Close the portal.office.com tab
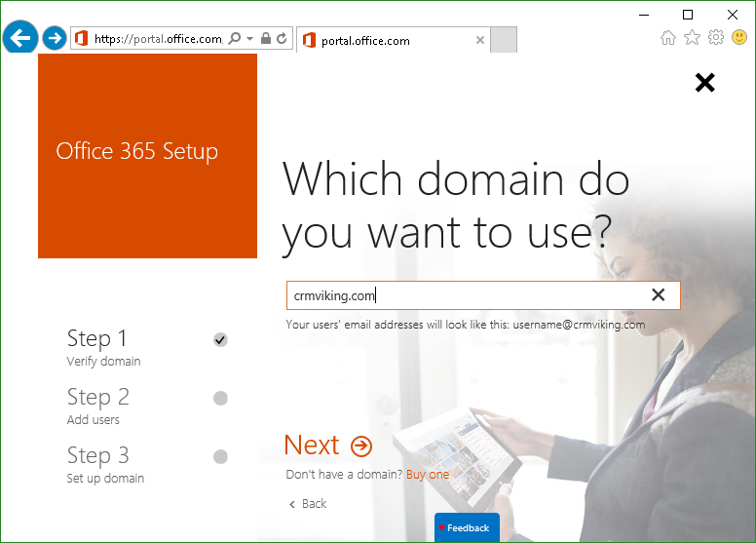Viewport: 756px width, 543px height. 480,40
